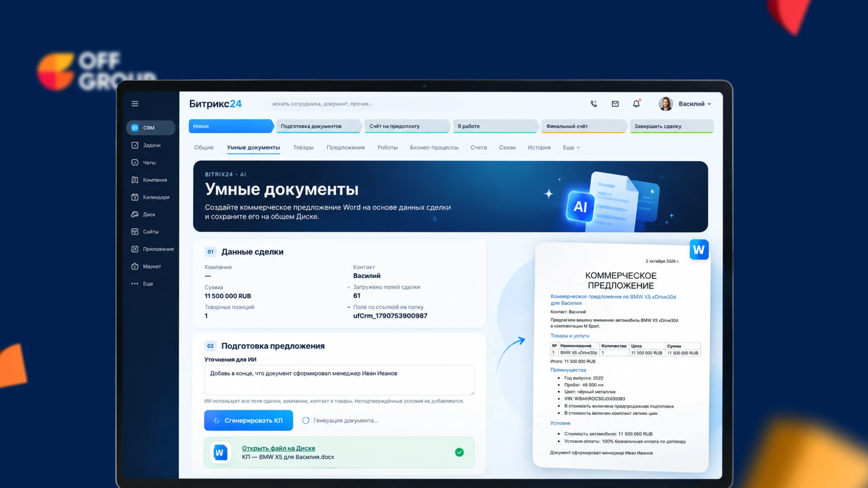Viewport: 868px width, 488px height.
Task: Open Диск icon in sidebar
Action: [x=135, y=215]
